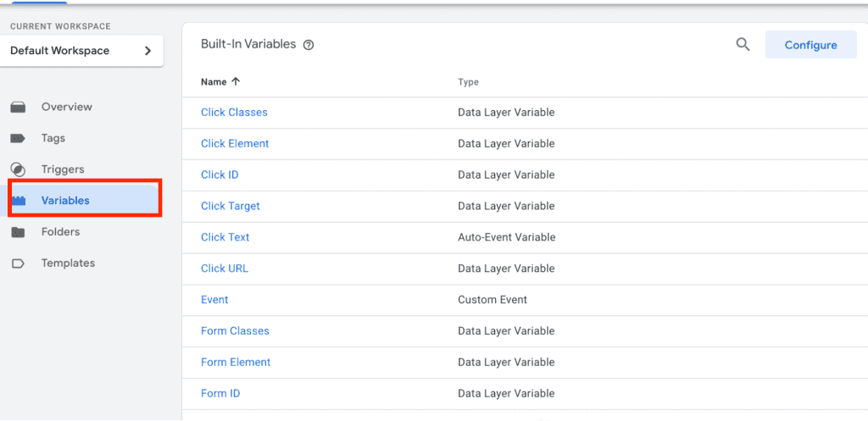Sort by Name using the arrow
Screen dimensions: 868x421
(x=236, y=81)
